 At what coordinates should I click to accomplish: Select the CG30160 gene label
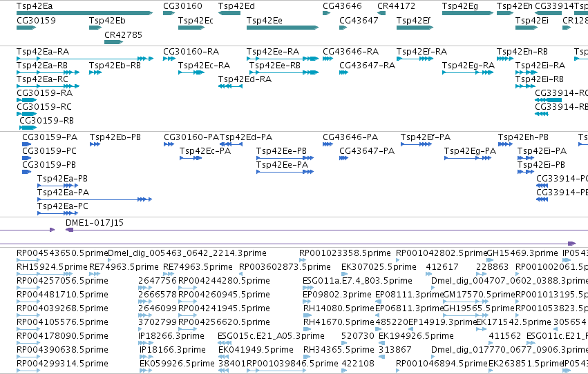pos(182,6)
